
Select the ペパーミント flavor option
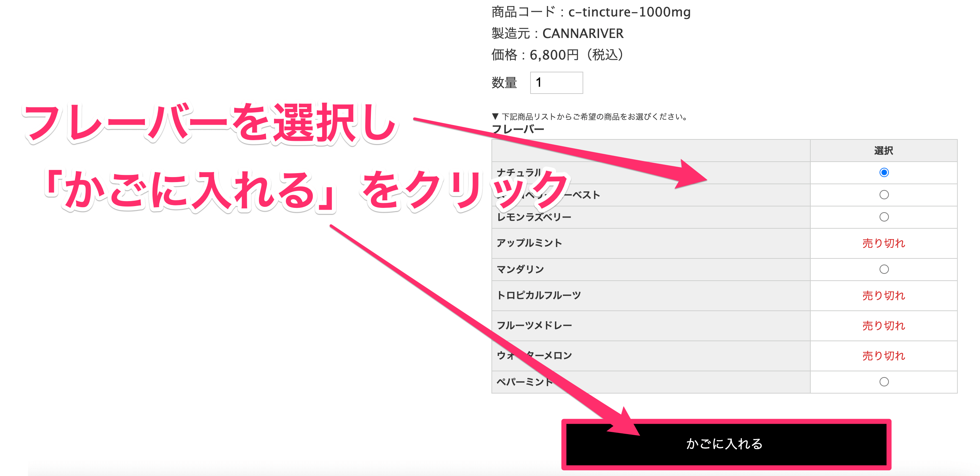pos(884,382)
